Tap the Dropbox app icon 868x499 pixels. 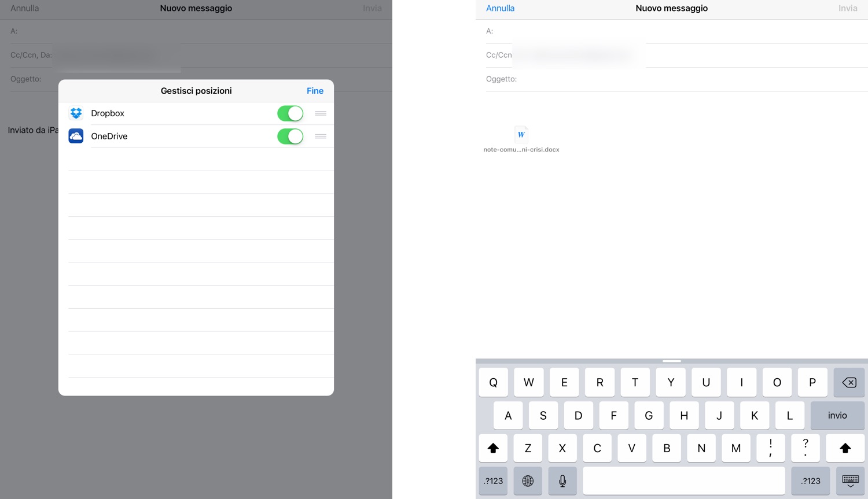(76, 113)
